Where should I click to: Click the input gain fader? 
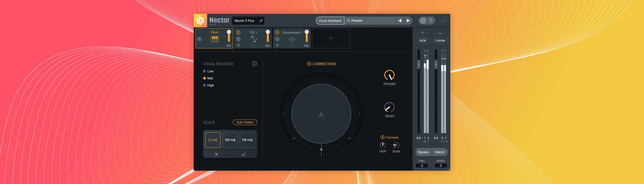click(419, 64)
